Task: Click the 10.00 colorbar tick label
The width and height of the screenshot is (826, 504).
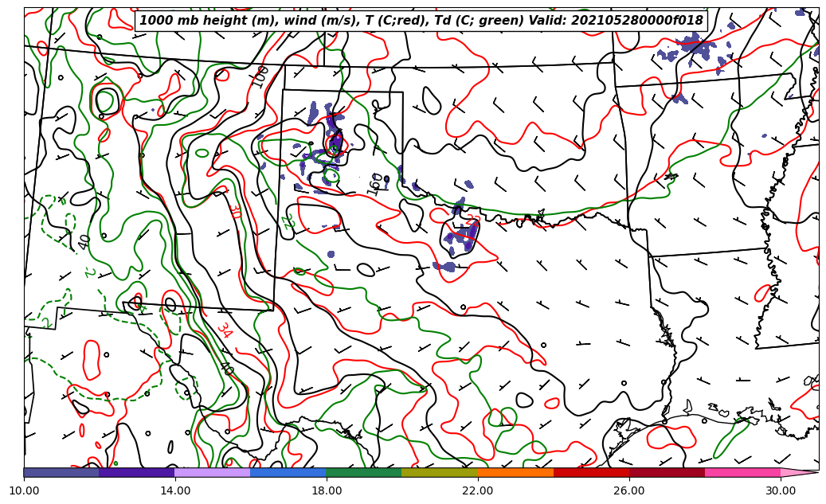Action: (x=24, y=490)
